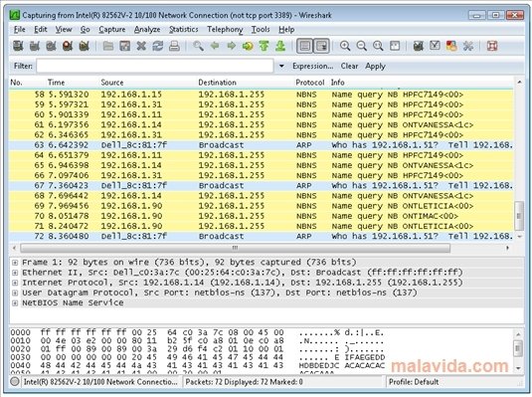Open the File menu
This screenshot has height=397, width=532.
19,30
